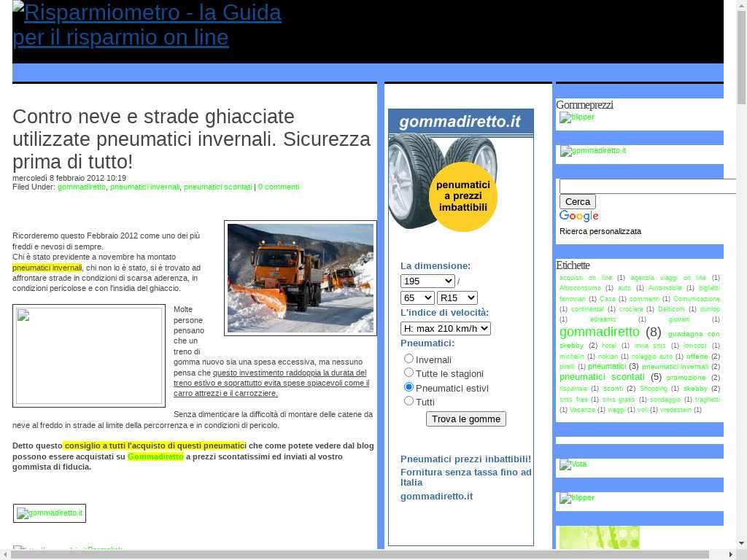Expand the R15 rim size dropdown

457,297
